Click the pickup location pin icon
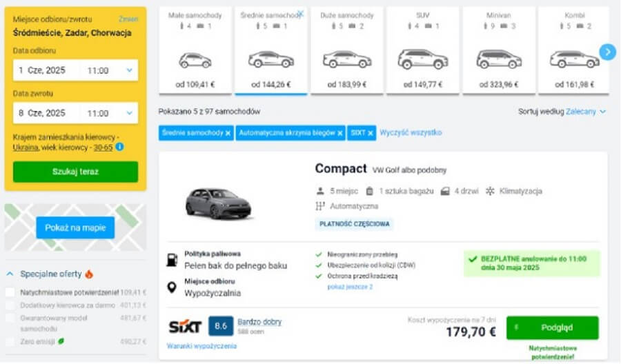 pos(172,287)
